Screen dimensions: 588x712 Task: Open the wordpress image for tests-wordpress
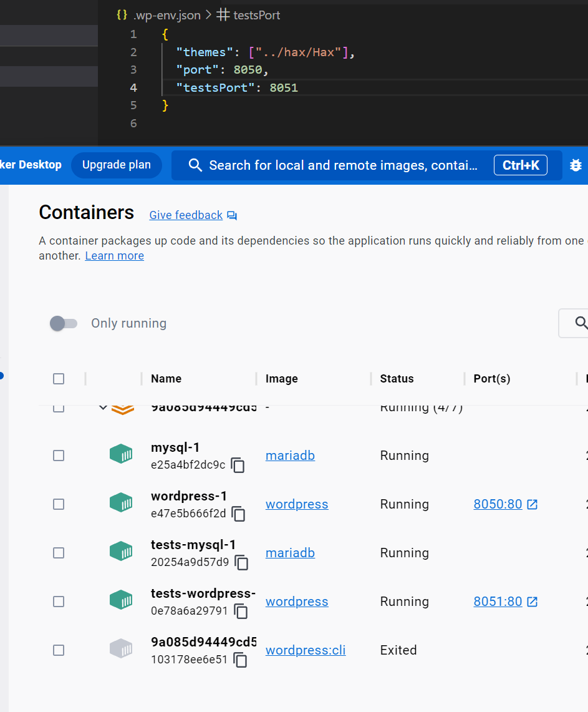[297, 601]
